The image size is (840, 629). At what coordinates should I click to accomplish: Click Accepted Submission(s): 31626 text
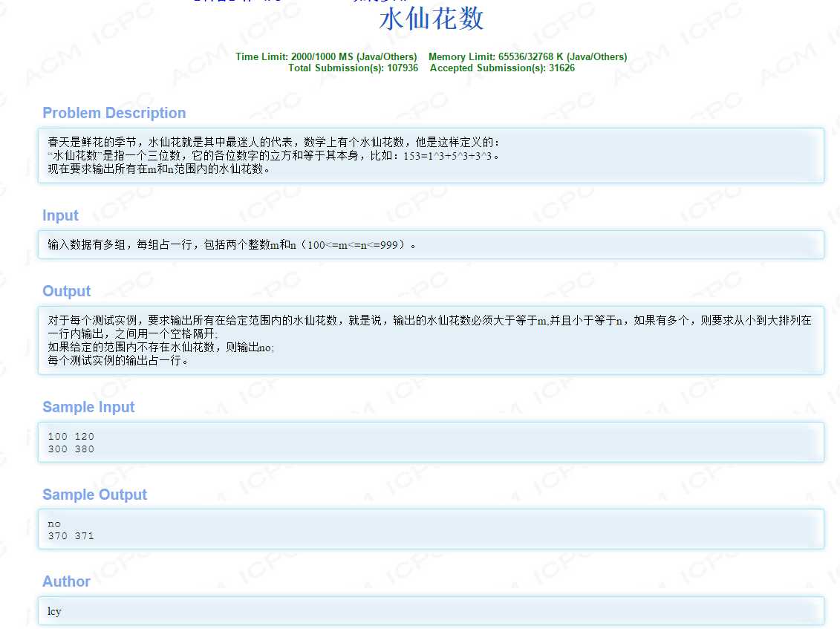coord(502,68)
